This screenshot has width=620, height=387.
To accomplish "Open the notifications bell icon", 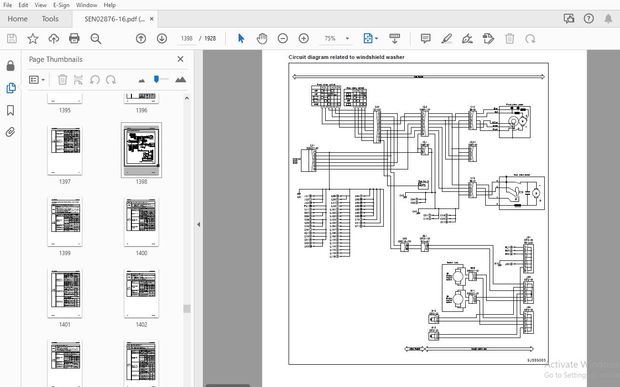I will tap(608, 19).
